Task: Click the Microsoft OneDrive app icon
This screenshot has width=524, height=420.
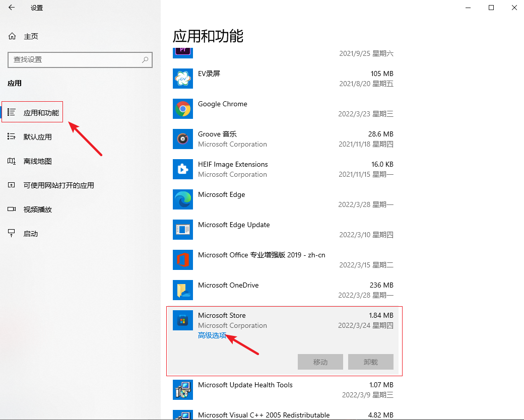Action: tap(182, 290)
